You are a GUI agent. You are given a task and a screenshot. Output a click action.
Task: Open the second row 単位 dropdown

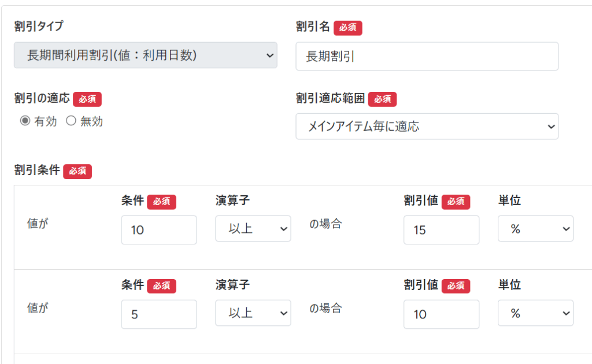[535, 313]
